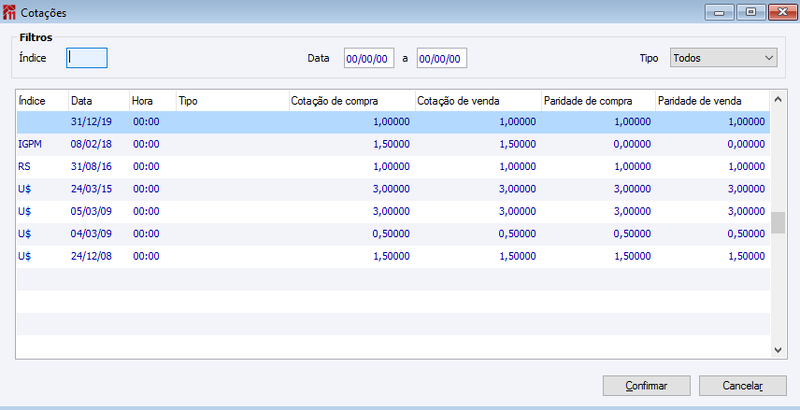
Task: Select the RS row index cell
Action: [24, 167]
